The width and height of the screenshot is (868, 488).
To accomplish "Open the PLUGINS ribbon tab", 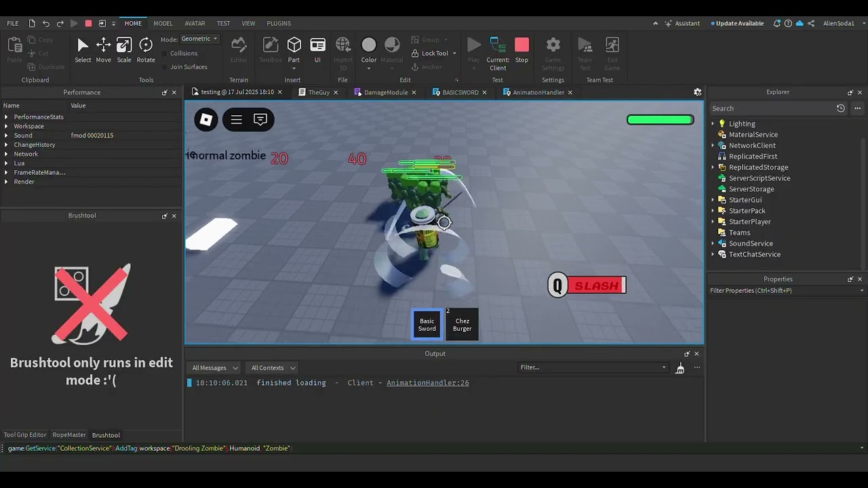I will tap(278, 23).
